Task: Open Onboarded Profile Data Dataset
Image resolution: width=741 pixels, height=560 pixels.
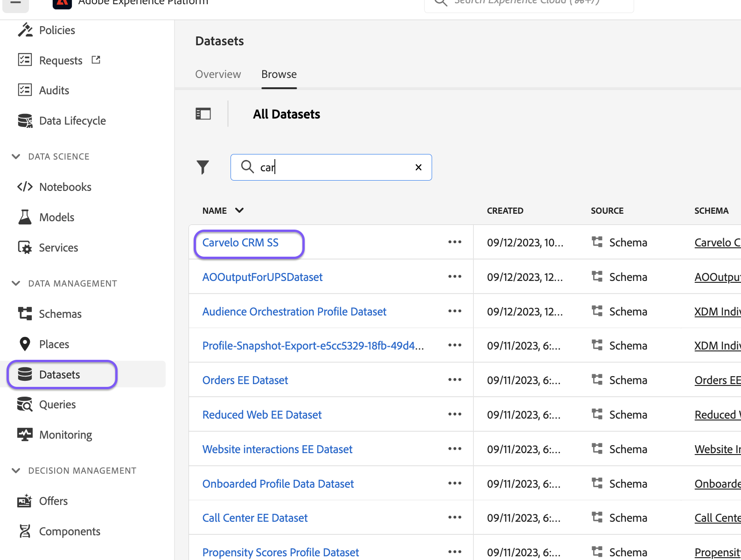Action: (278, 483)
